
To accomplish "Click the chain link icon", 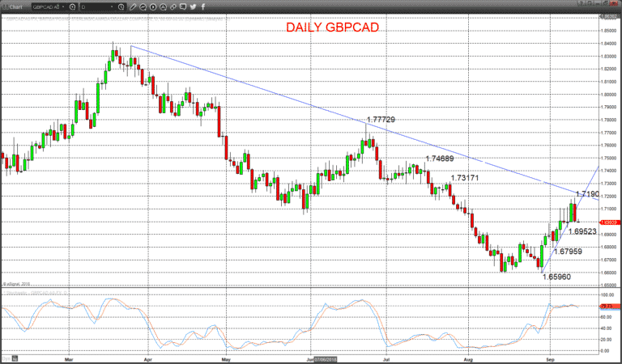I will coord(173,6).
